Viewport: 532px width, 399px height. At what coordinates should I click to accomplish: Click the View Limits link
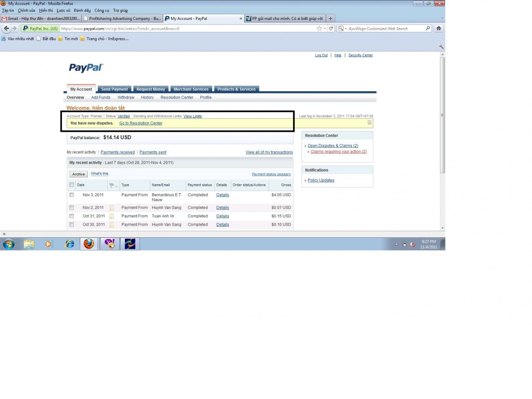coord(192,116)
